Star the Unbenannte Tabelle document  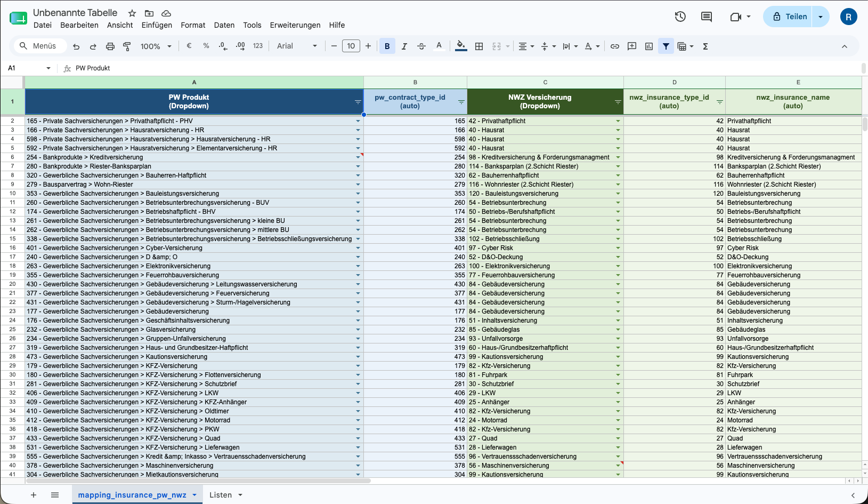[132, 13]
